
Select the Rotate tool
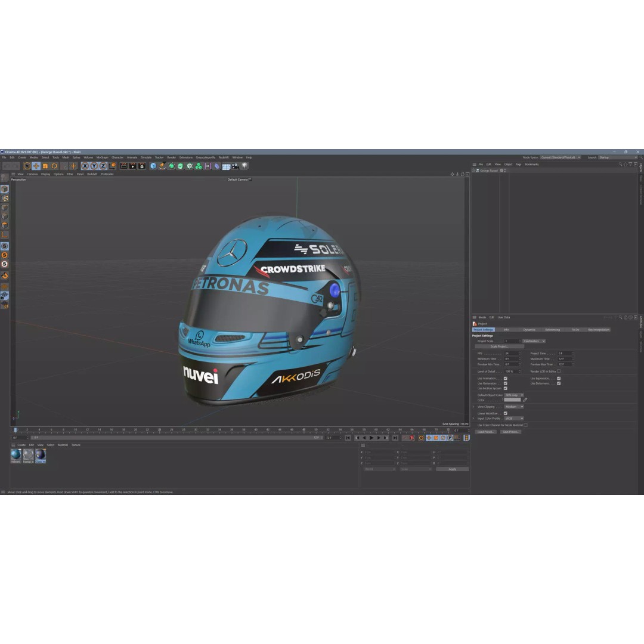click(x=52, y=166)
